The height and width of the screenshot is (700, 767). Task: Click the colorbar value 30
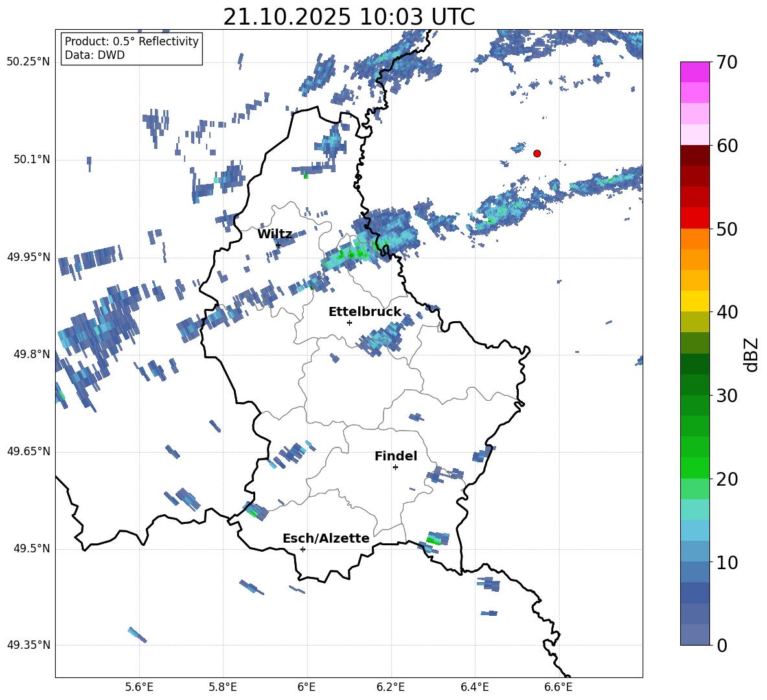[x=727, y=395]
